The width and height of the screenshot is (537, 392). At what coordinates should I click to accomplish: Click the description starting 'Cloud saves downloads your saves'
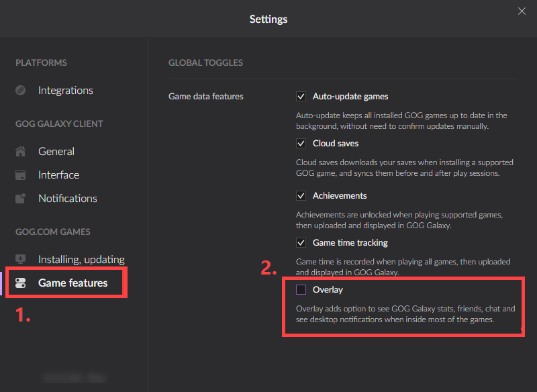point(405,168)
